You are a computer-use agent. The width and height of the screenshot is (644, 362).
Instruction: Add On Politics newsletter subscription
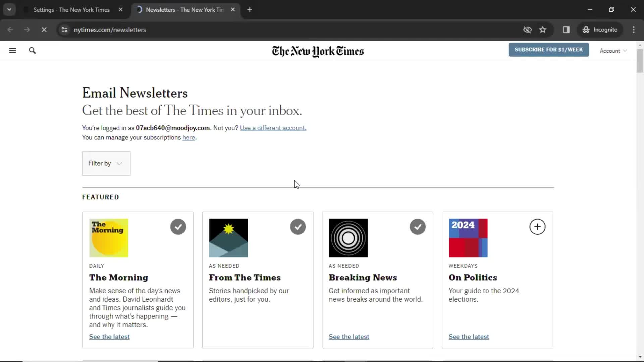537,227
